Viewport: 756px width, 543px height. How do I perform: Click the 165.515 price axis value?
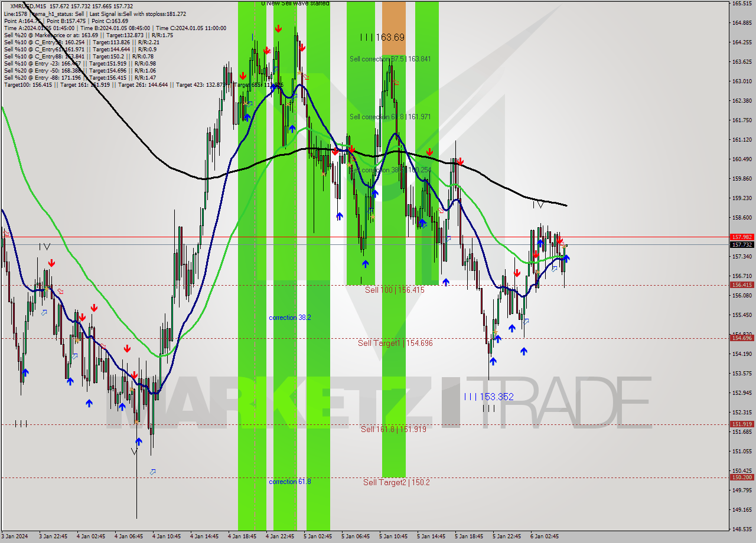(x=742, y=4)
